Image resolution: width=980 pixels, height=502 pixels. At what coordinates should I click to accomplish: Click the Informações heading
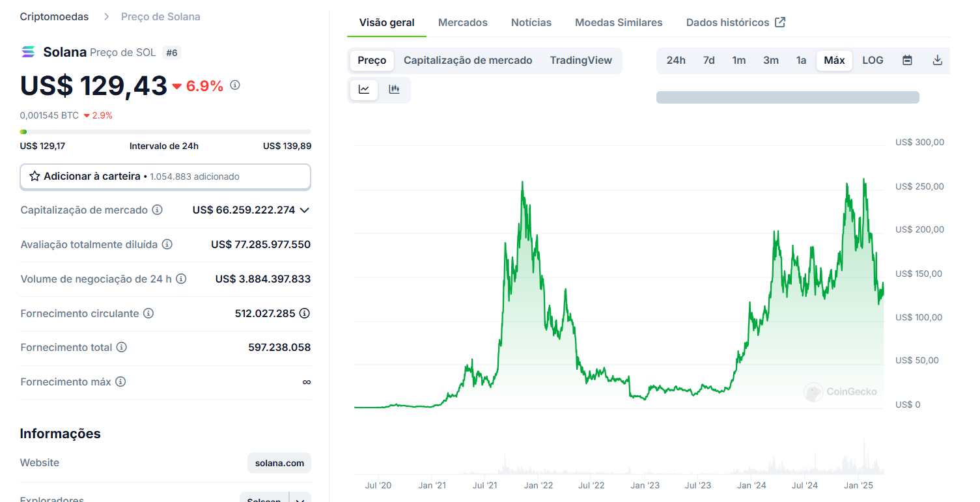tap(61, 434)
